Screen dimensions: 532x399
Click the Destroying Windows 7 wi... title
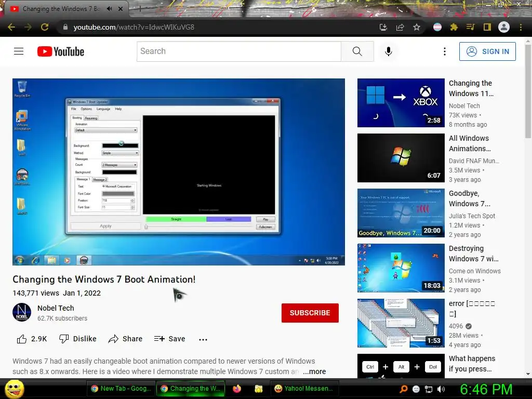474,254
